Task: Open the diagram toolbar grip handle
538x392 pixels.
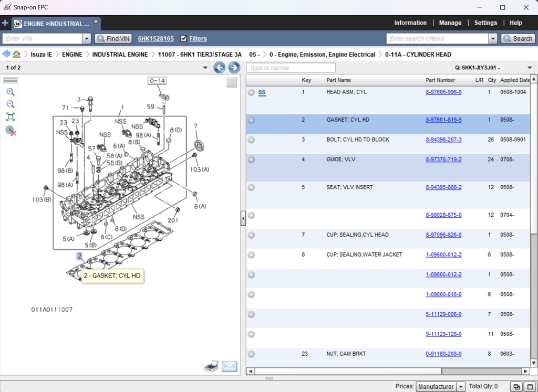Action: click(11, 80)
